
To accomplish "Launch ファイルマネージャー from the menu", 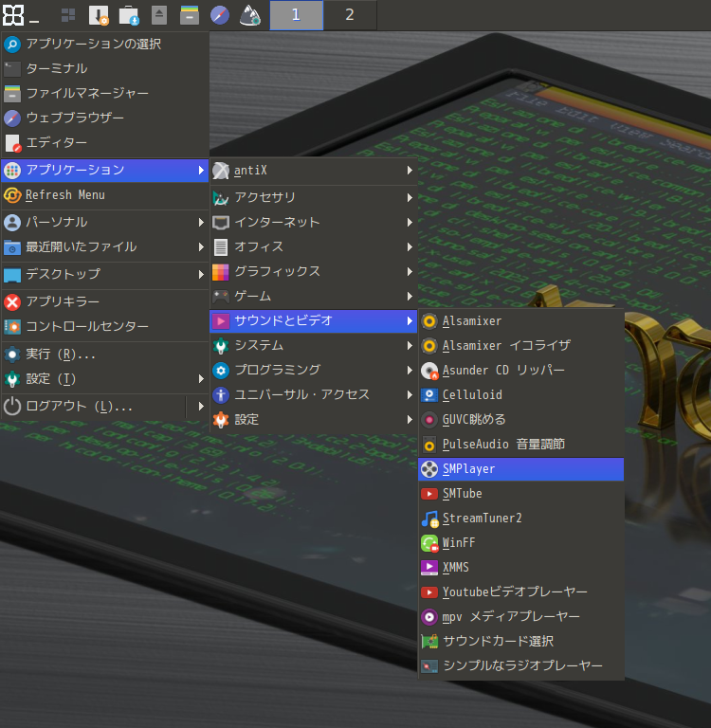I will click(x=104, y=93).
